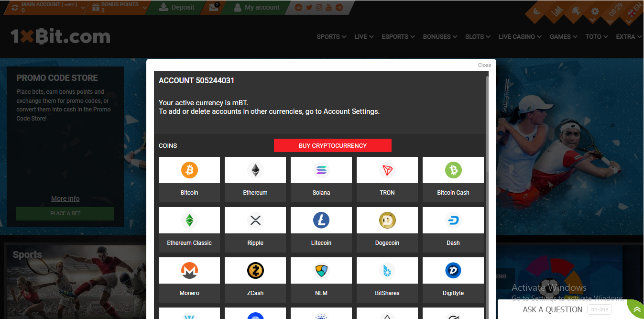Open the statistics chart icon

[557, 11]
